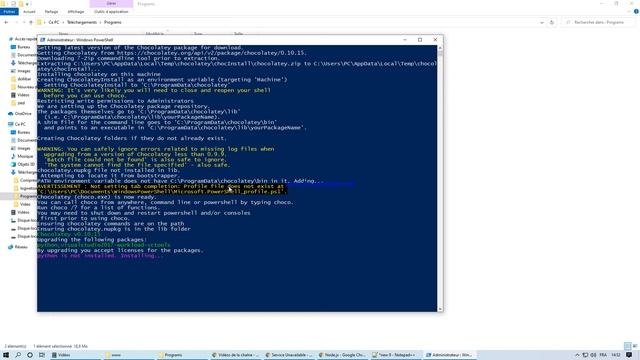Maximize the PowerShell window
640x360 pixels.
pos(420,40)
